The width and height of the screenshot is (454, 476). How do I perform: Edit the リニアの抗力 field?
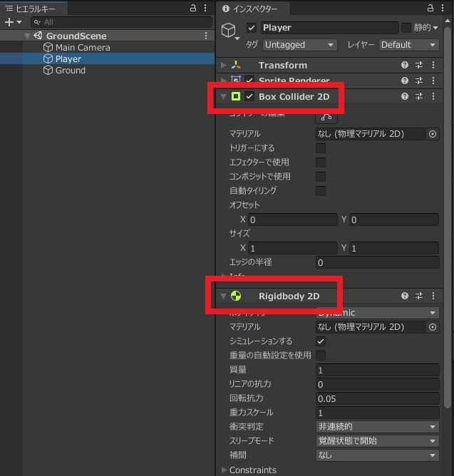(378, 384)
